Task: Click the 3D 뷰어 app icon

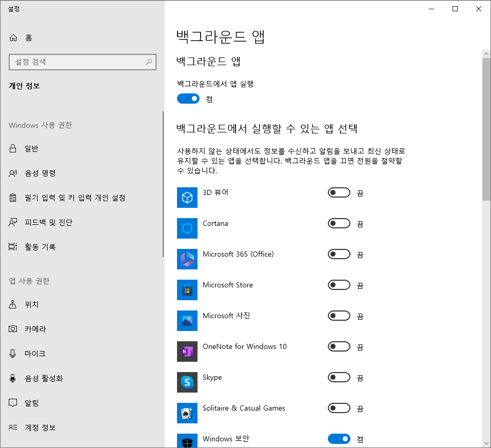Action: 187,198
